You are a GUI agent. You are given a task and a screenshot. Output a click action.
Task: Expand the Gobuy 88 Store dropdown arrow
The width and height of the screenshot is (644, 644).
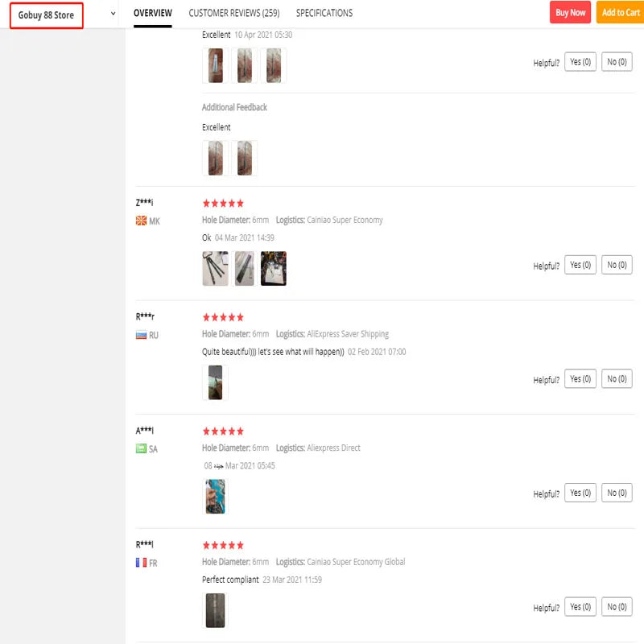113,14
